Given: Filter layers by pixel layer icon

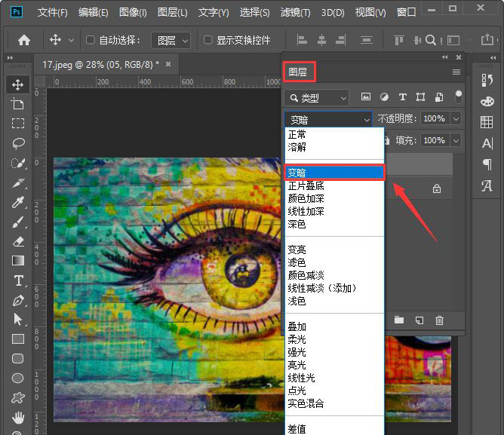Looking at the screenshot, I should click(366, 96).
